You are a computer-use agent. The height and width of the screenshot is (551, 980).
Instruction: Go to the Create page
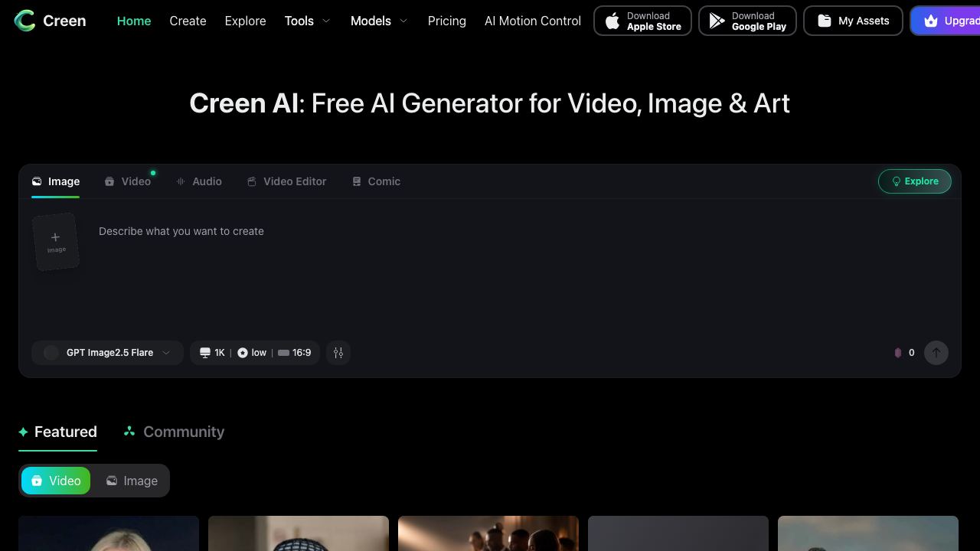(188, 21)
